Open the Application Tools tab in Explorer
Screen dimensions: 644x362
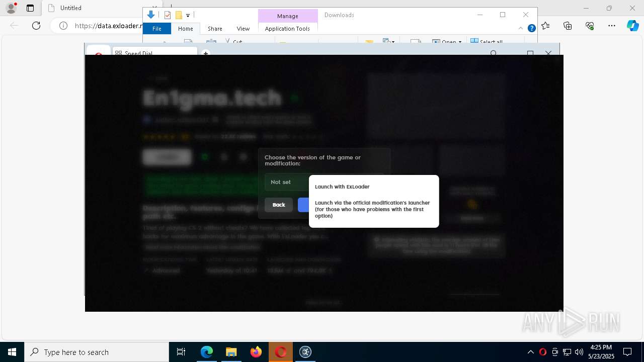coord(287,29)
